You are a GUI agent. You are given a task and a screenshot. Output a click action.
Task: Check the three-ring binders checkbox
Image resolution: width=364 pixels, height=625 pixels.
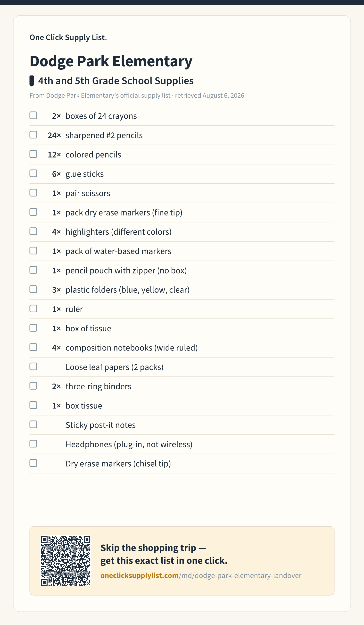[33, 386]
